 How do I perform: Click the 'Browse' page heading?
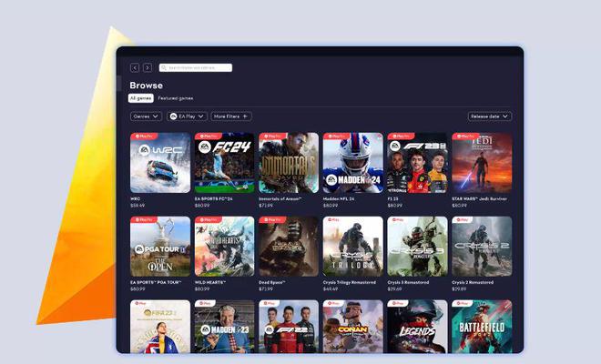pos(146,86)
